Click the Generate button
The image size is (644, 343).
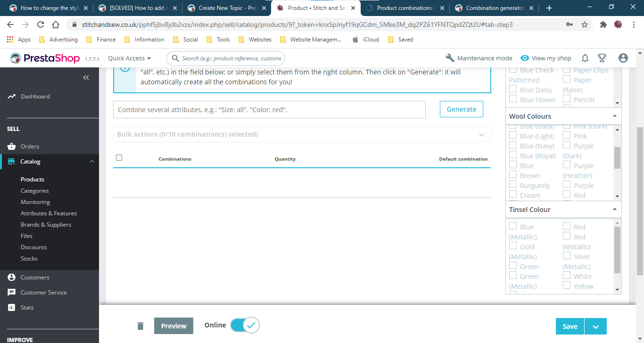click(x=462, y=109)
